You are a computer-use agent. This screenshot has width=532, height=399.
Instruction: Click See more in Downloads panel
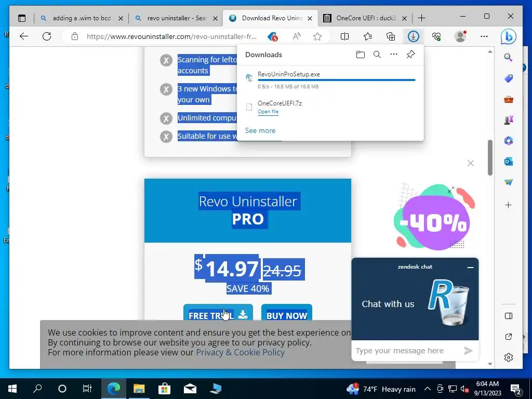260,130
